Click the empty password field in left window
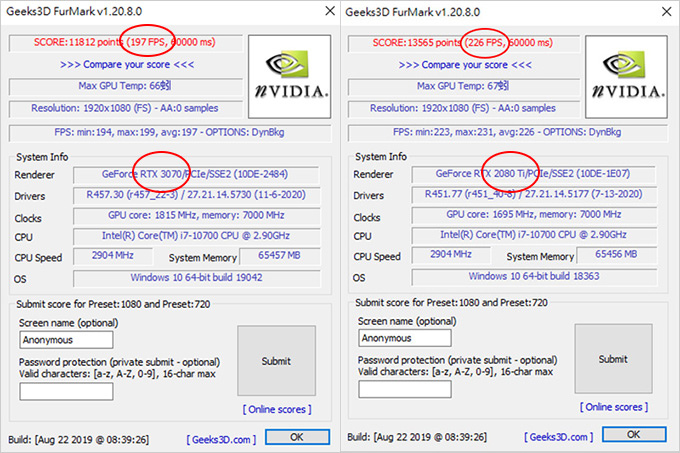The height and width of the screenshot is (453, 680). pyautogui.click(x=66, y=392)
